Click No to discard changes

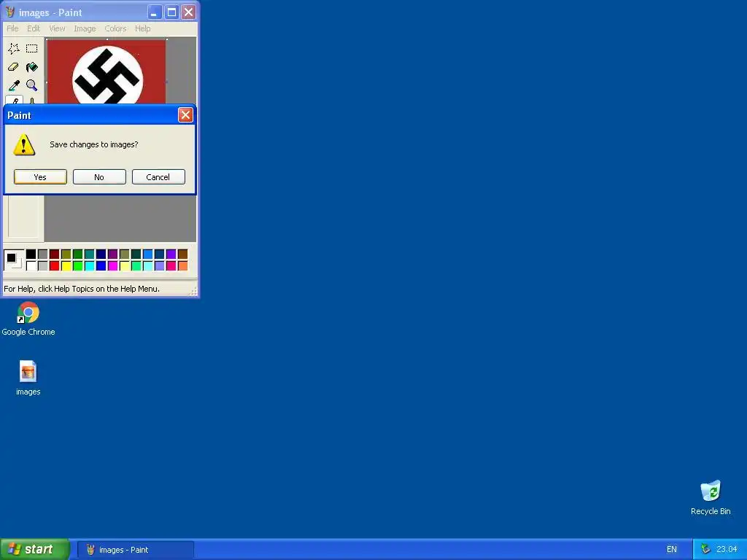[x=99, y=176]
